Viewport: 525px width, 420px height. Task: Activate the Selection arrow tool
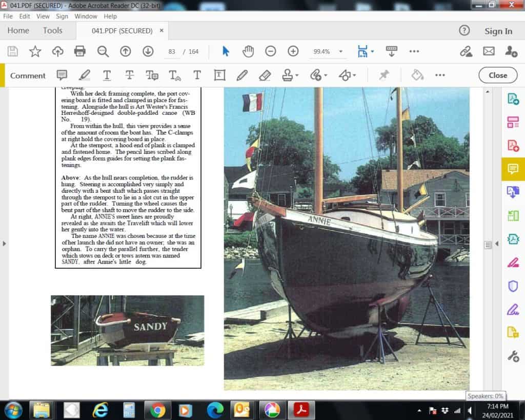[226, 51]
